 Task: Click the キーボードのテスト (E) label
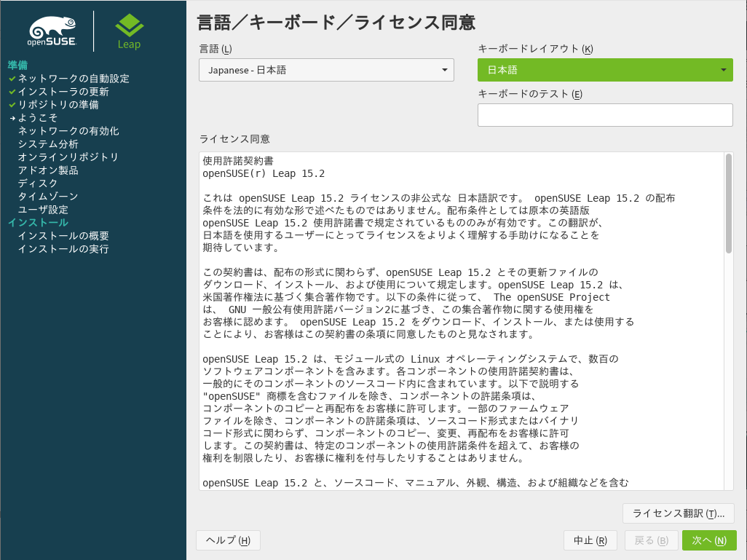coord(530,94)
